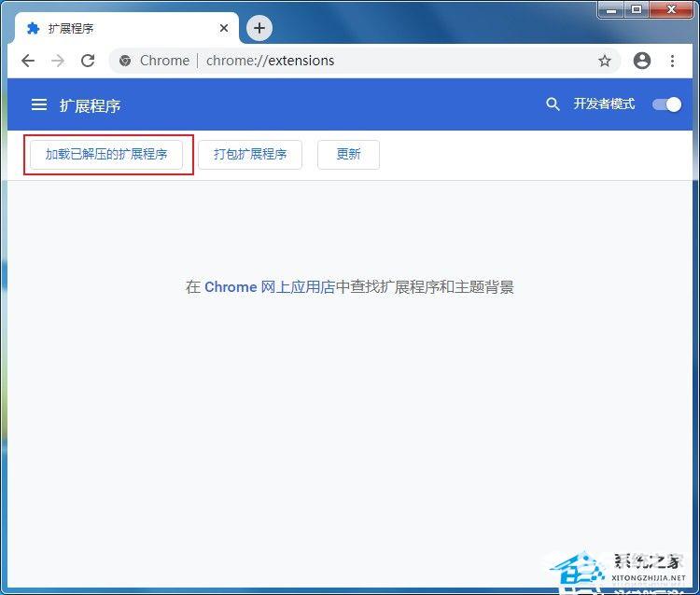Screen dimensions: 700x595
Task: Open a new tab with the plus button
Action: pyautogui.click(x=259, y=28)
